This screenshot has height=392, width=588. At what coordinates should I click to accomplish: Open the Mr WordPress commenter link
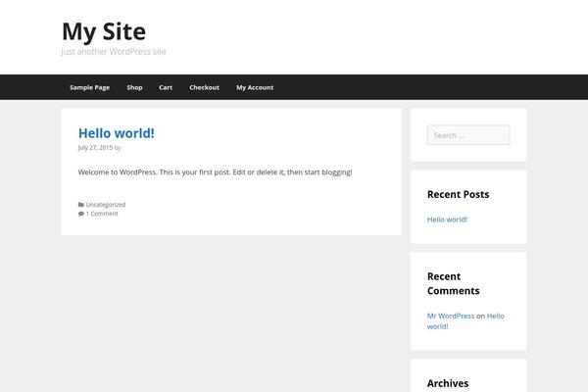tap(451, 316)
